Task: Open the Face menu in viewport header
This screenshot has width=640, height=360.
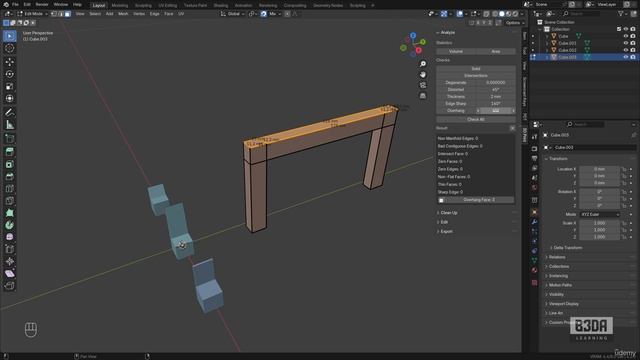Action: click(168, 14)
